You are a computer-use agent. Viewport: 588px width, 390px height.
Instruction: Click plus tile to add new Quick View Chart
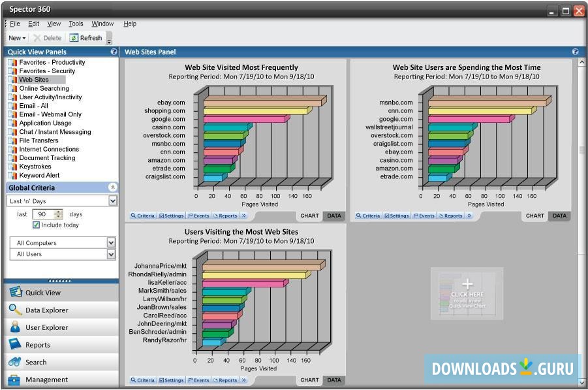467,294
